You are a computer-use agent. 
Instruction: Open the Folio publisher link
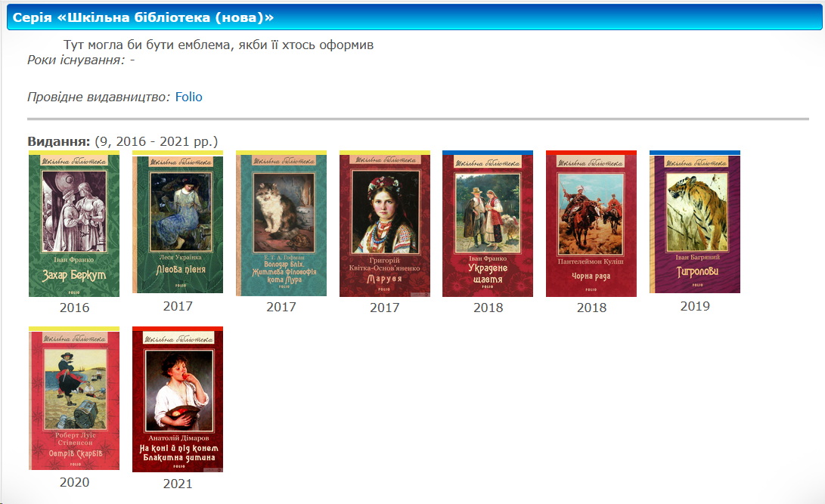(x=189, y=97)
